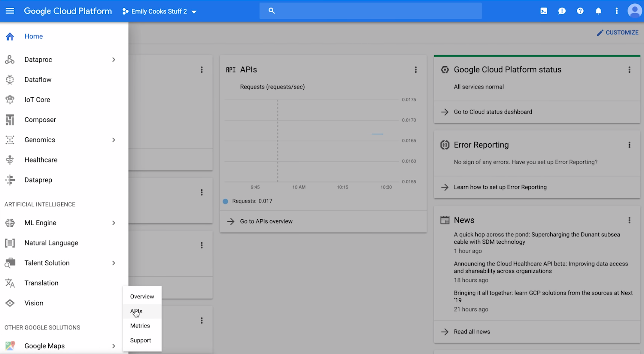Click the ML Engine brain icon

[10, 223]
